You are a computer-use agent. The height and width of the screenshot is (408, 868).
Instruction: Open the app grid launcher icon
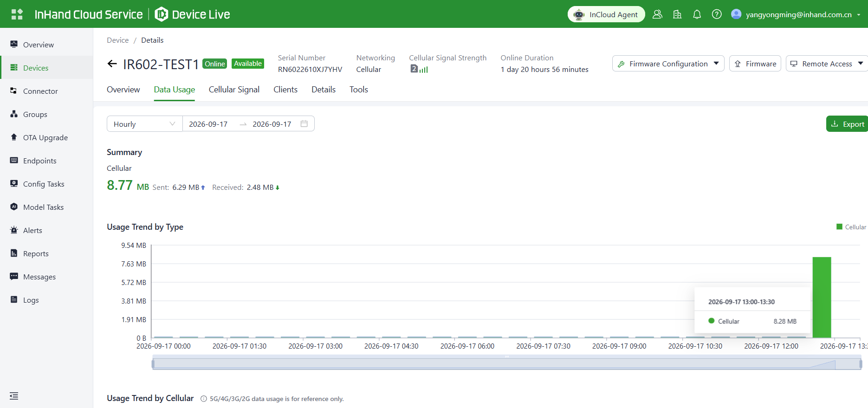tap(17, 14)
